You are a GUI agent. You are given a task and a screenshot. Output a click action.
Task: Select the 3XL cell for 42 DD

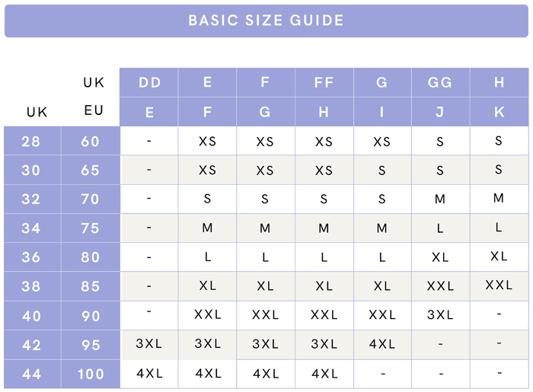pos(149,344)
